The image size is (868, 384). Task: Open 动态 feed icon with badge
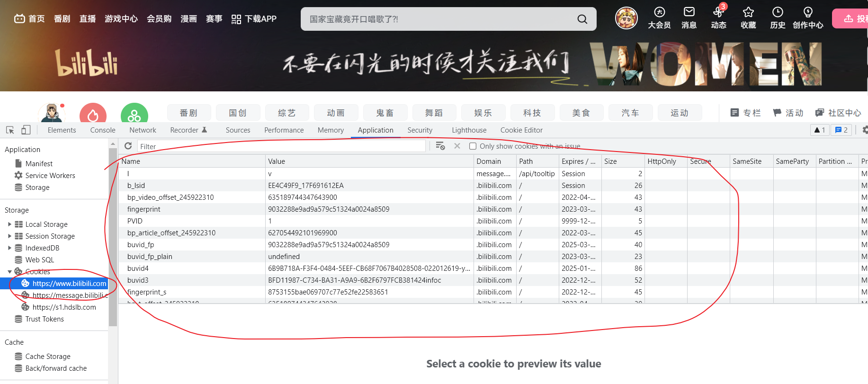pyautogui.click(x=718, y=18)
